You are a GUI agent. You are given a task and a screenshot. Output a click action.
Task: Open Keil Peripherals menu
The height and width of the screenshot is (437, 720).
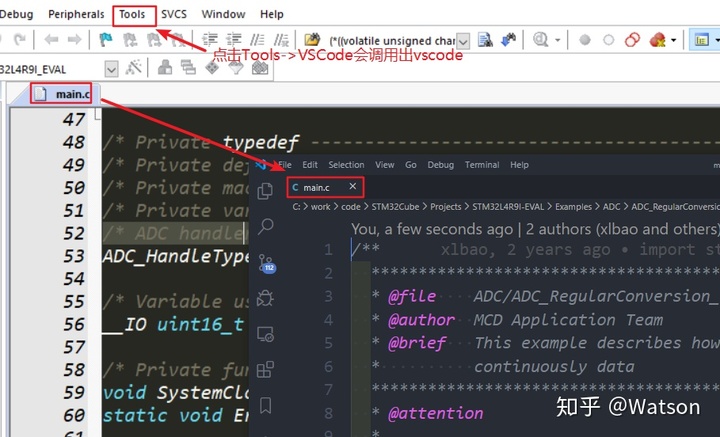pyautogui.click(x=76, y=14)
